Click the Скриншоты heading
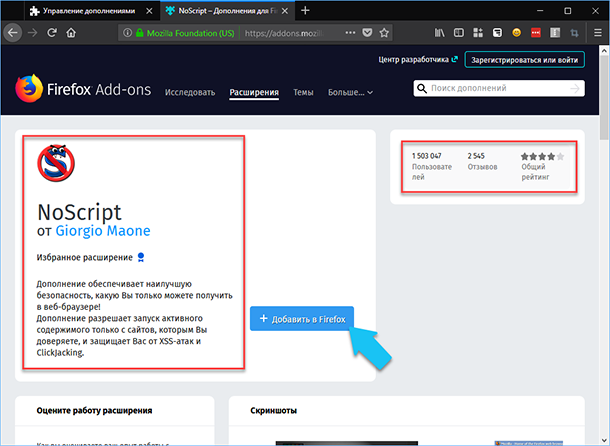 click(273, 411)
